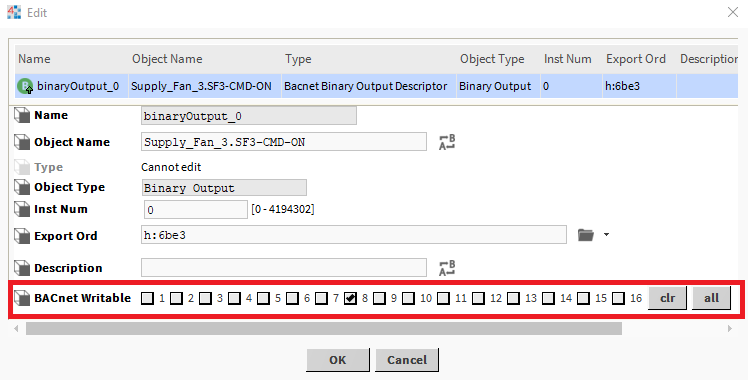This screenshot has height=380, width=748.
Task: Click the Cancel button
Action: coord(407,359)
